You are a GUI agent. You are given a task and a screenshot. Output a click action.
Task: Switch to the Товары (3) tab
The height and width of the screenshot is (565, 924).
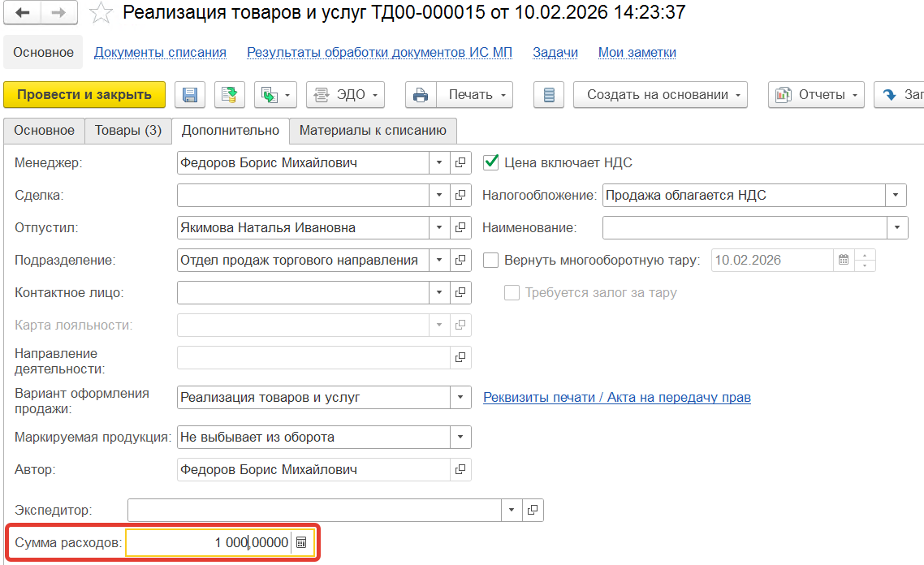[127, 131]
